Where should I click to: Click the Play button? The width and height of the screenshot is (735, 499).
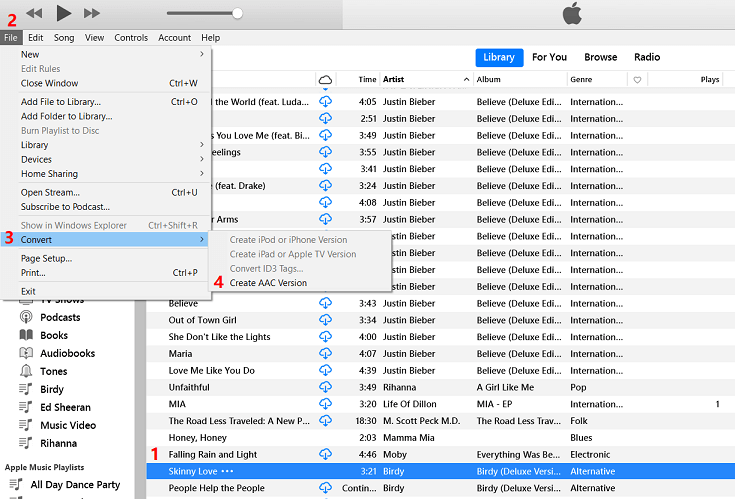63,13
